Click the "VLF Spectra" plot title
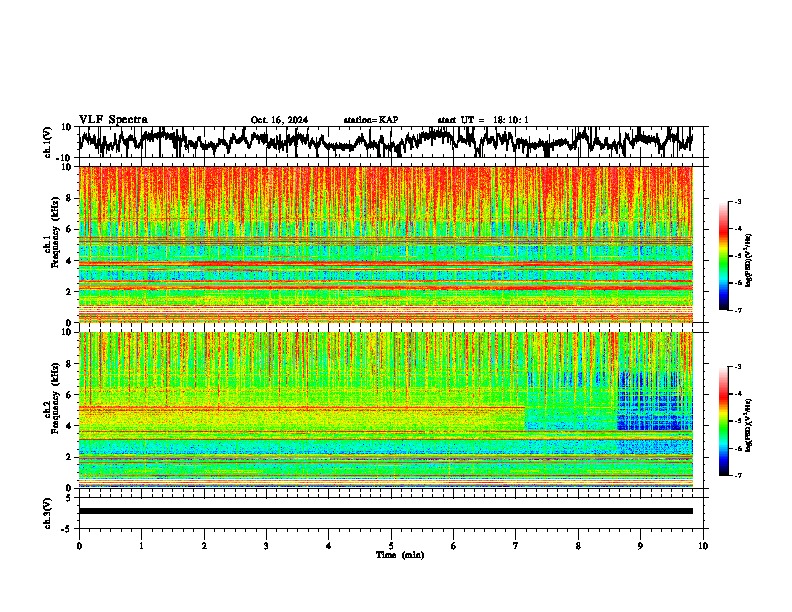Image resolution: width=792 pixels, height=612 pixels. [x=113, y=120]
